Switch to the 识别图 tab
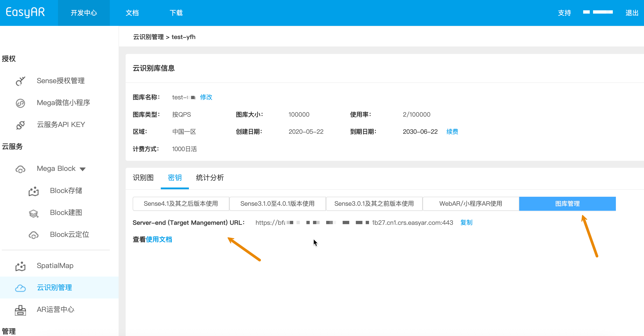Viewport: 644px width, 336px height. [143, 178]
